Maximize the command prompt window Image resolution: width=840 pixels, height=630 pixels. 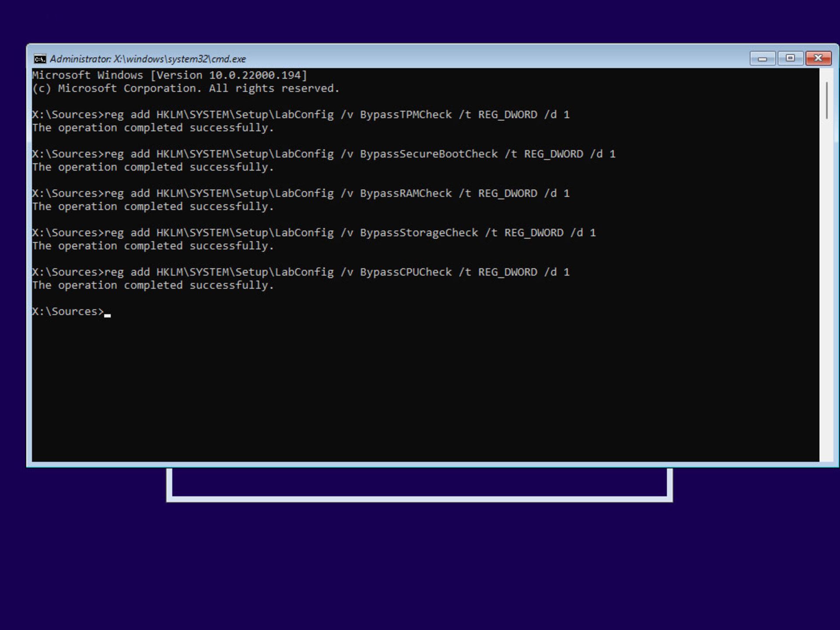coord(790,58)
